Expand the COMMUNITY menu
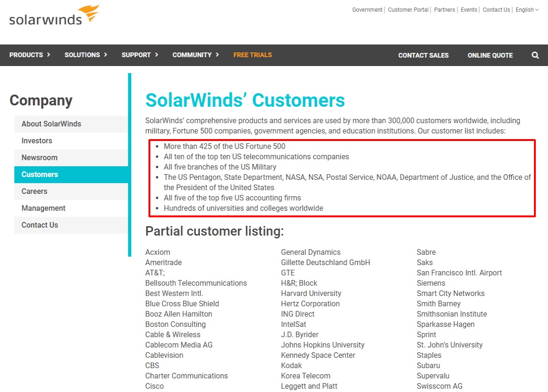 (196, 55)
